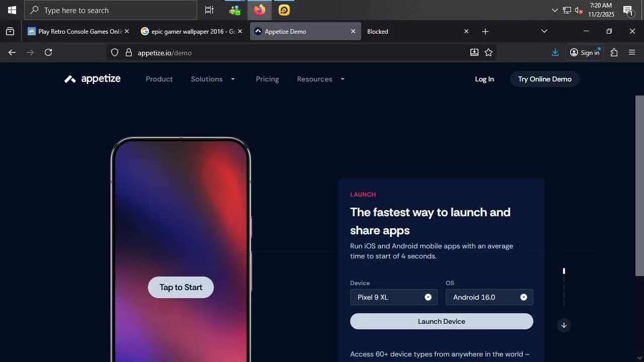Switch to the Blocked tab
644x362 pixels.
pyautogui.click(x=418, y=31)
